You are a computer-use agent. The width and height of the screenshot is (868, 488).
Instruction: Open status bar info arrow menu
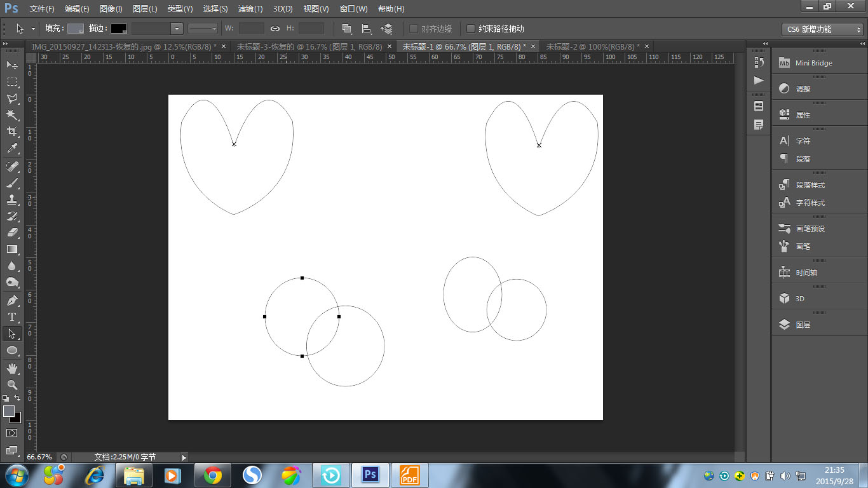tap(184, 457)
